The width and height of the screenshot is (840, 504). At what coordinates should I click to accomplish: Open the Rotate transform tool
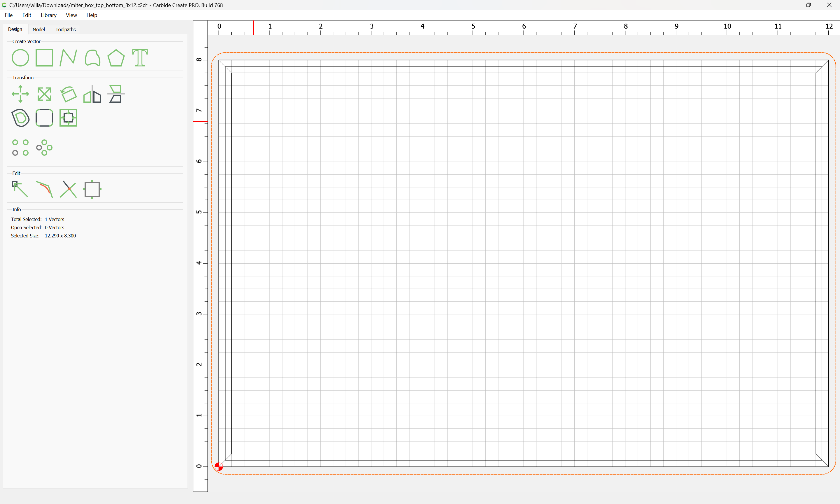click(x=68, y=94)
